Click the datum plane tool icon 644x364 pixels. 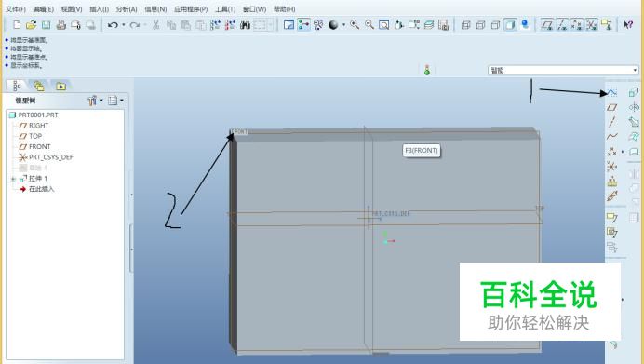click(612, 107)
